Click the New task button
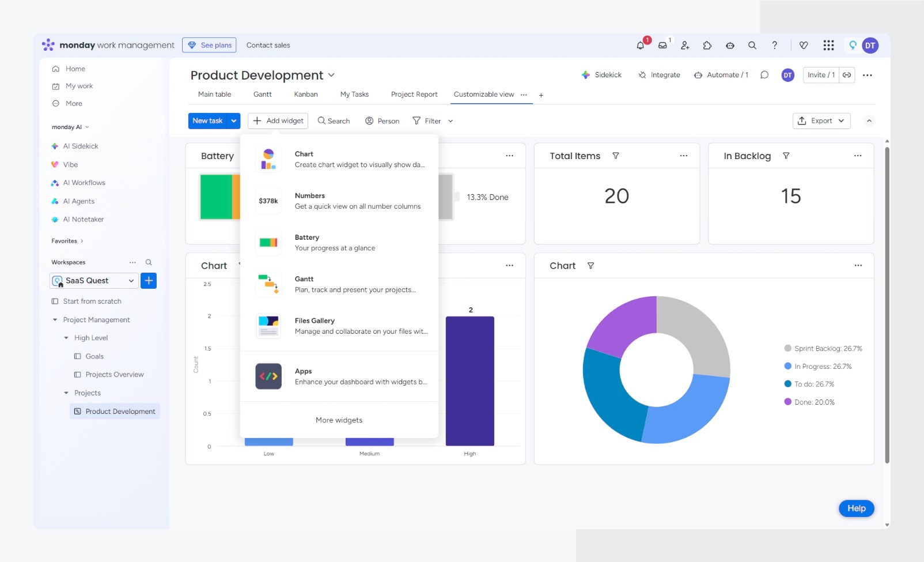The width and height of the screenshot is (924, 562). click(x=207, y=121)
